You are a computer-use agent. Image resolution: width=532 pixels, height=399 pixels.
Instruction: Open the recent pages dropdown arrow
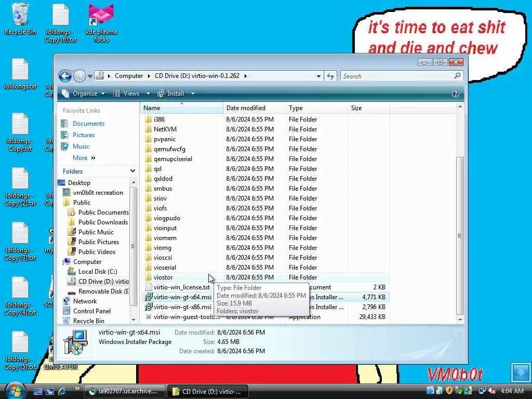click(x=90, y=76)
